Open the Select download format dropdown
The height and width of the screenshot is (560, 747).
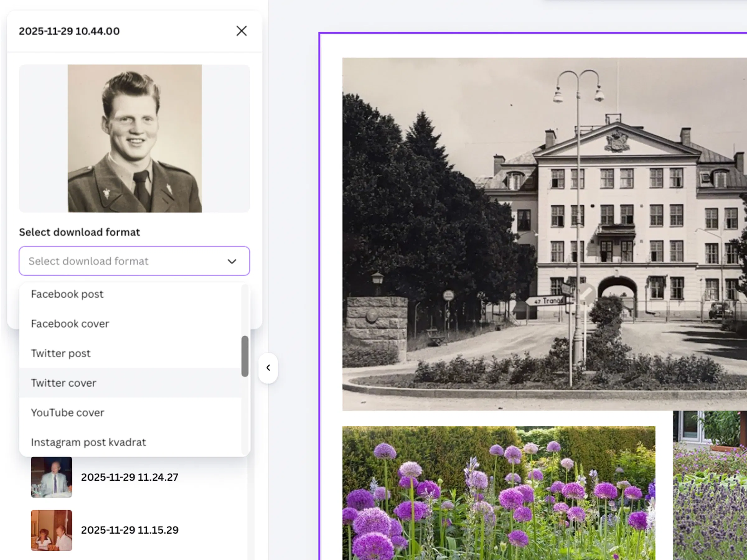point(134,261)
